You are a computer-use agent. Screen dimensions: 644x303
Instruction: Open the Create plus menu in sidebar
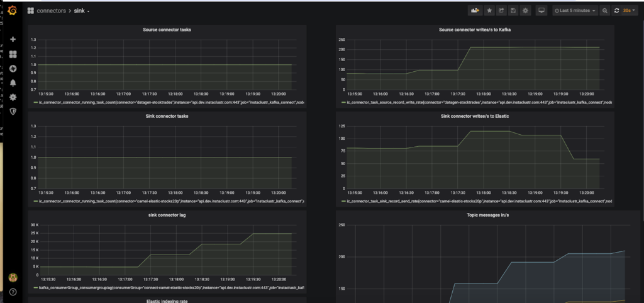[13, 40]
